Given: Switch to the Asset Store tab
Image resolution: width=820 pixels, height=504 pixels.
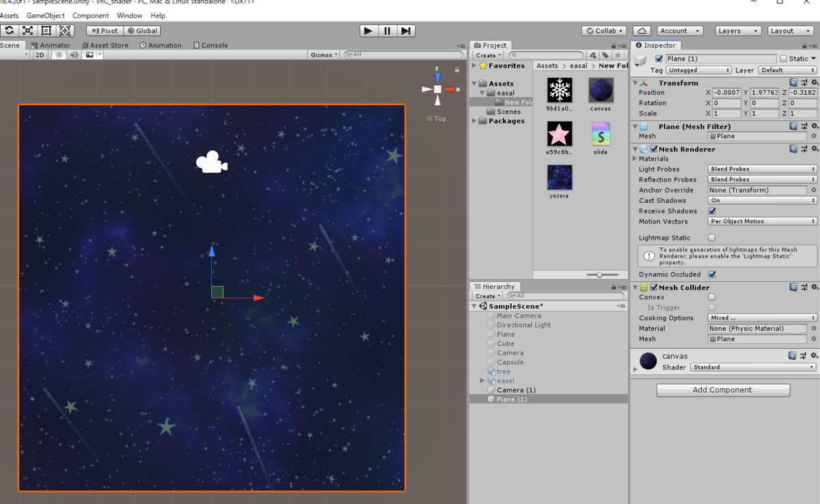Looking at the screenshot, I should 105,45.
